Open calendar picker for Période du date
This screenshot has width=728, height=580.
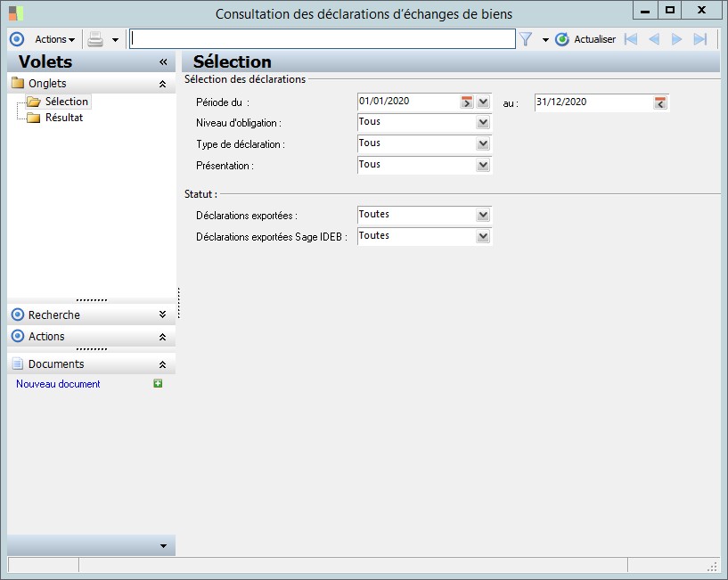[x=467, y=102]
